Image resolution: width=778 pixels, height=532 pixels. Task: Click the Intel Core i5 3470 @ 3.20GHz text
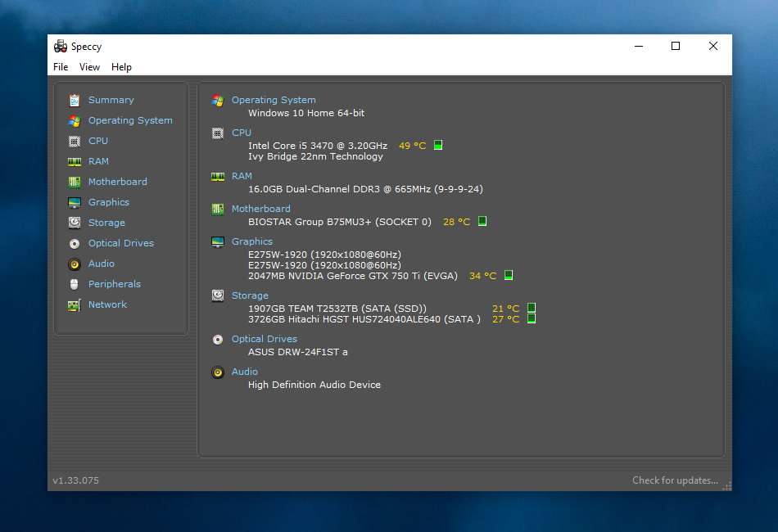tap(318, 145)
